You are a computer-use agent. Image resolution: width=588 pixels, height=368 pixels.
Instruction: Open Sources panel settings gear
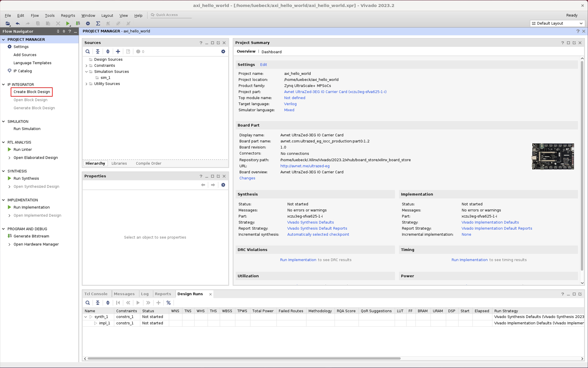coord(223,51)
